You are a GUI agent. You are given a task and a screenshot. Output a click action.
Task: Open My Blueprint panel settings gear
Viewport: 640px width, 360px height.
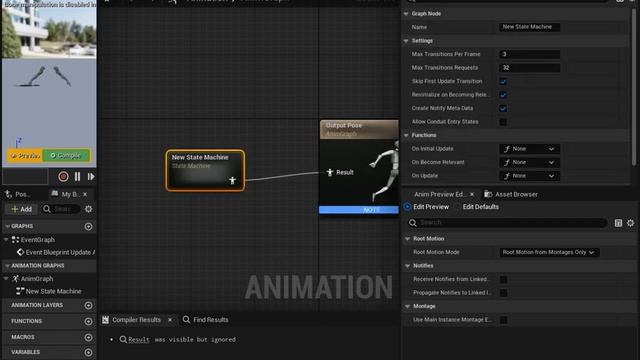point(89,209)
